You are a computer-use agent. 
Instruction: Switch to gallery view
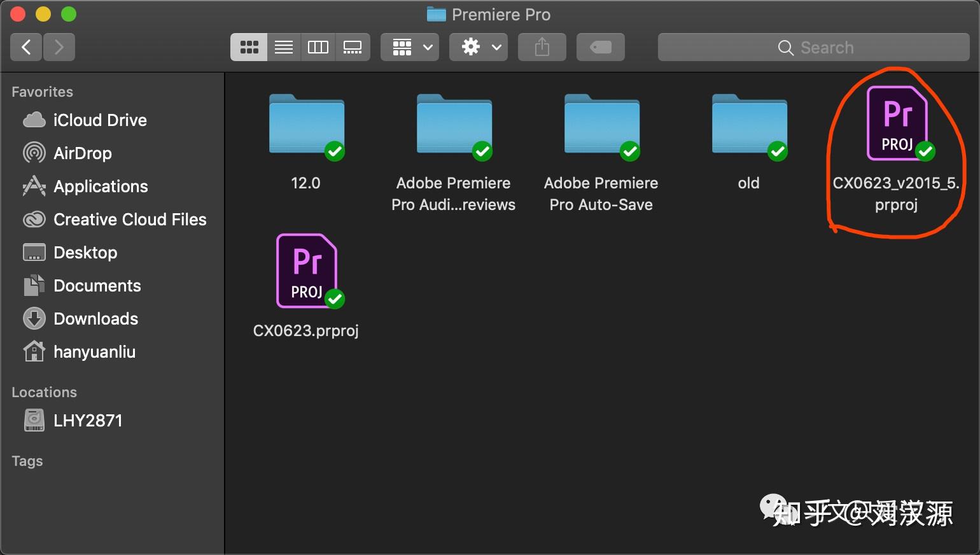(353, 47)
